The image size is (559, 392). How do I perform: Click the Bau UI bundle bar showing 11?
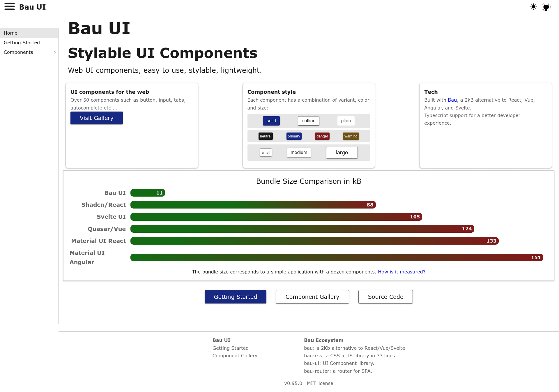point(148,193)
